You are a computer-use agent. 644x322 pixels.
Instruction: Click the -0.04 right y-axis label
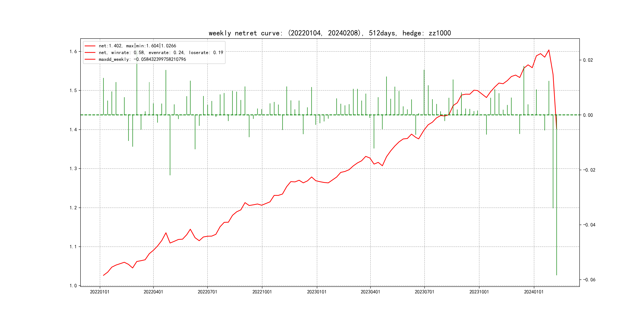(x=589, y=225)
